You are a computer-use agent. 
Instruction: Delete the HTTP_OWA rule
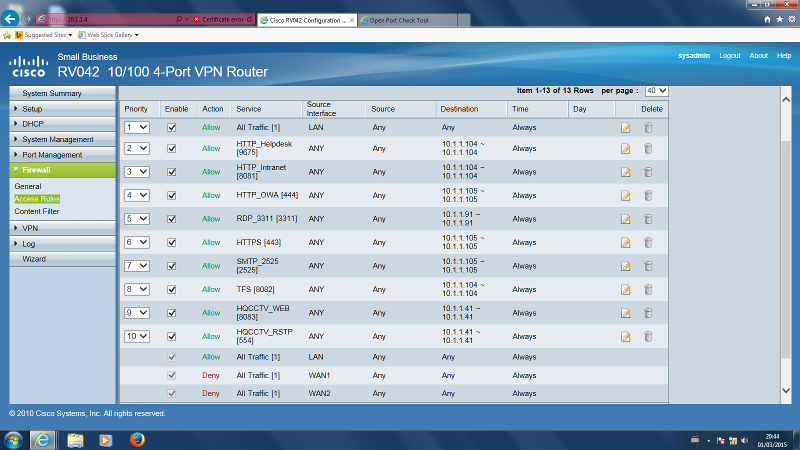click(x=648, y=195)
